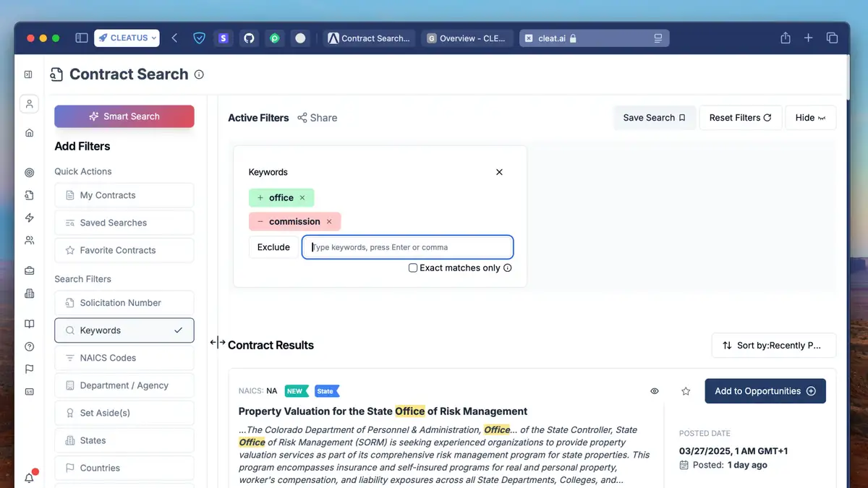Expand the States filter
This screenshot has width=868, height=488.
[x=124, y=440]
